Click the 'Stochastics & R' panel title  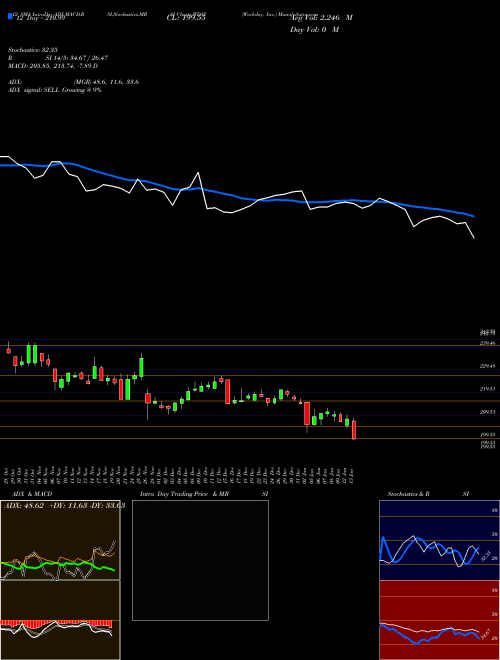coord(409,494)
